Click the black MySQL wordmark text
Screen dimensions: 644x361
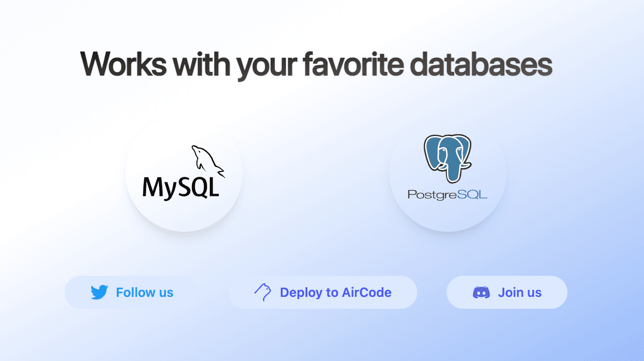(181, 187)
